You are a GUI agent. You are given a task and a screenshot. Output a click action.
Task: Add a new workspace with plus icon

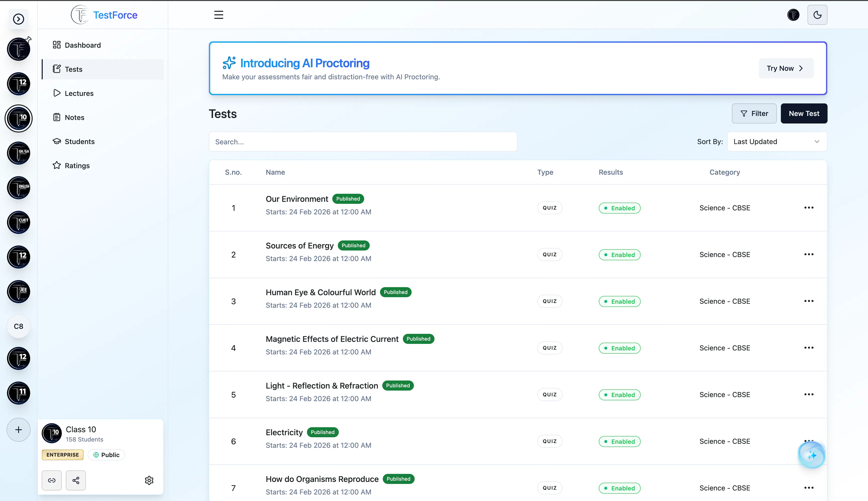(19, 429)
